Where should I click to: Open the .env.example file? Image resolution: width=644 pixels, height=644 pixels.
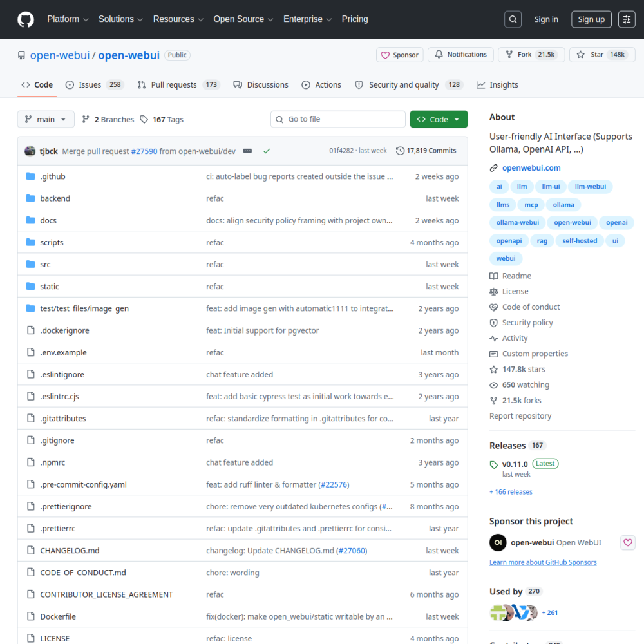click(63, 352)
